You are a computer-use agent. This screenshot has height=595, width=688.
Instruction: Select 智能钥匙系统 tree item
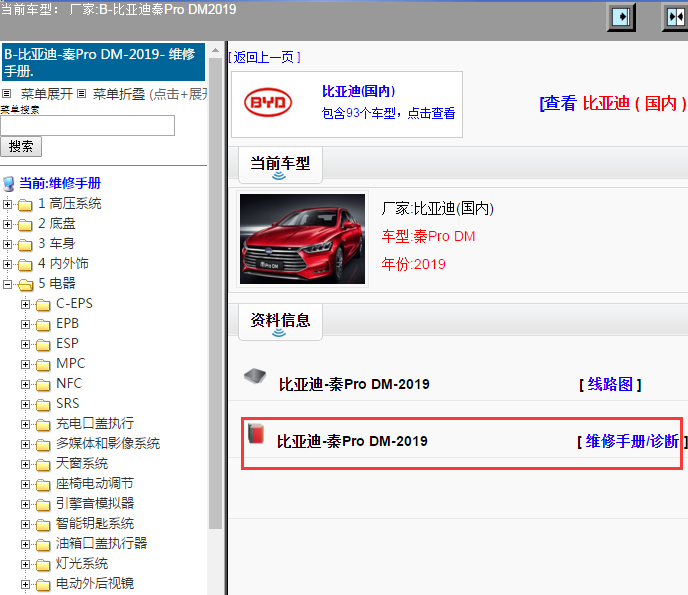(95, 523)
